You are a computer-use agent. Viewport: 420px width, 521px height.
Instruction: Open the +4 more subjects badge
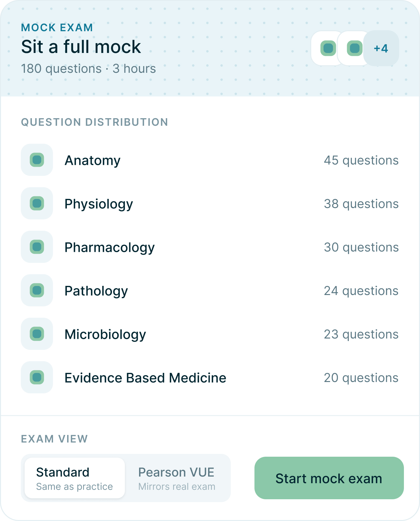[381, 48]
